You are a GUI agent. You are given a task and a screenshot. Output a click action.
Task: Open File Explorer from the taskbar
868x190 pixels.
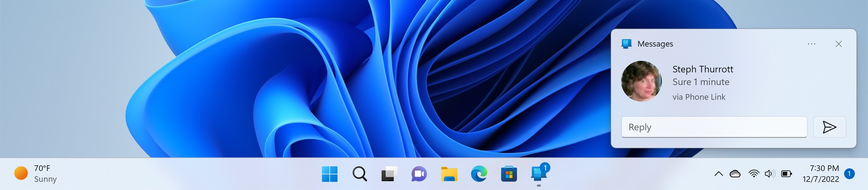pyautogui.click(x=449, y=174)
